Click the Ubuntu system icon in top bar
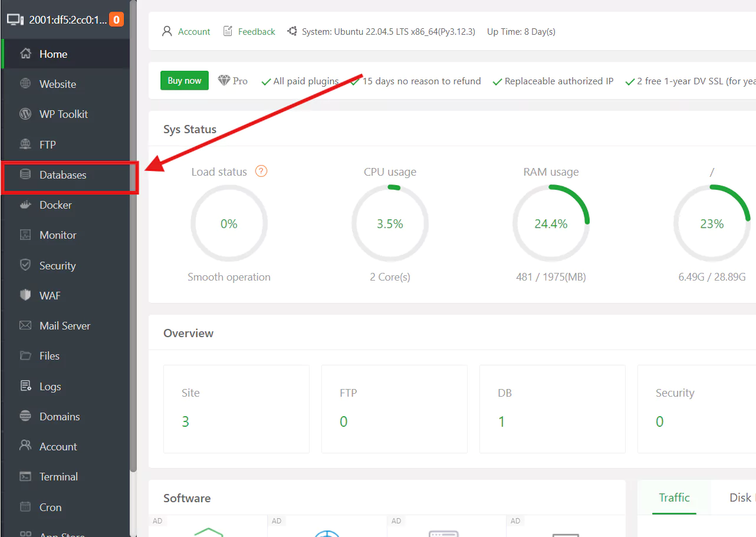Screen dimensions: 756x537 pyautogui.click(x=292, y=31)
